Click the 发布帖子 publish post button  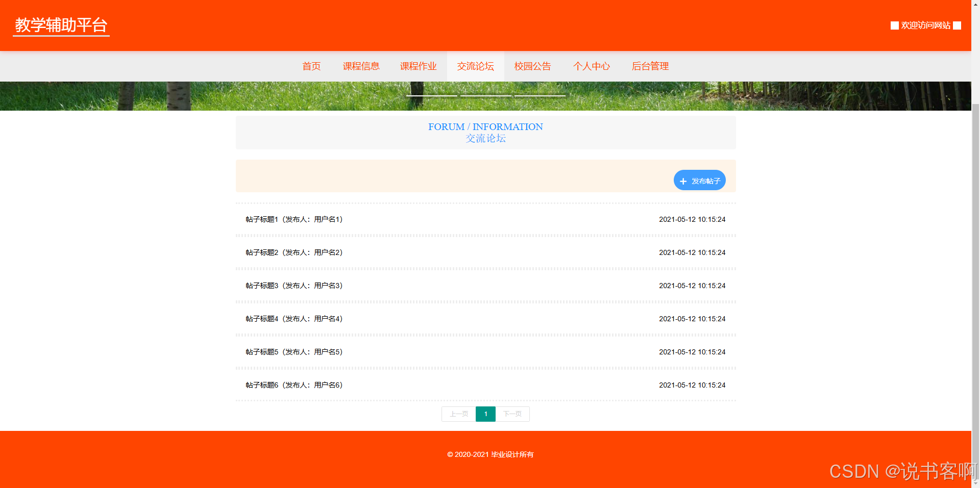699,180
